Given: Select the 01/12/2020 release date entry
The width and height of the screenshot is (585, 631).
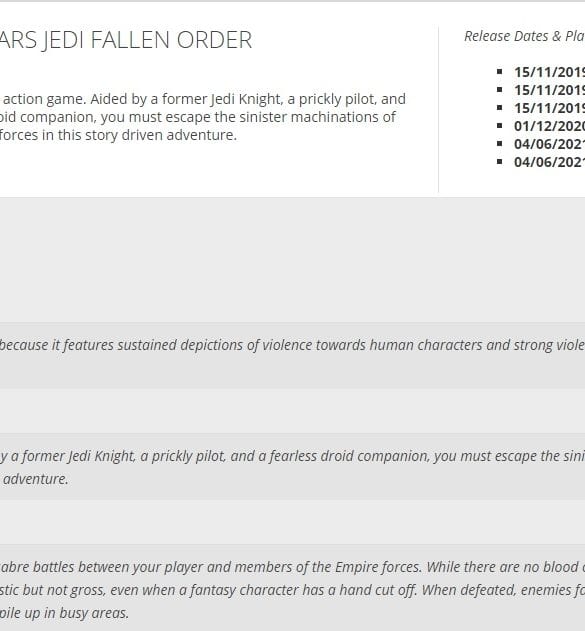Looking at the screenshot, I should coord(549,126).
